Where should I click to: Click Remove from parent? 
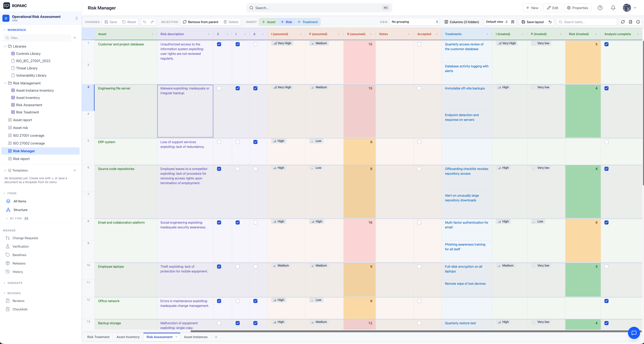[x=200, y=22]
